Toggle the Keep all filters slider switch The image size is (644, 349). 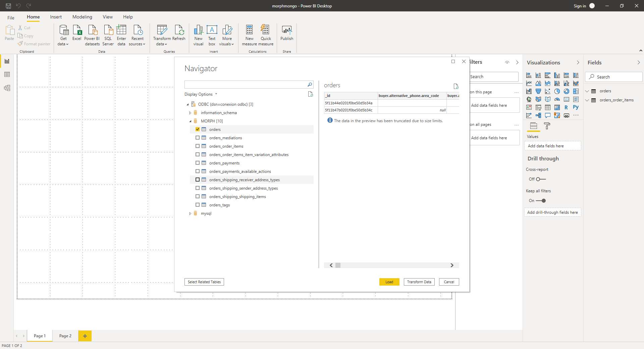541,201
